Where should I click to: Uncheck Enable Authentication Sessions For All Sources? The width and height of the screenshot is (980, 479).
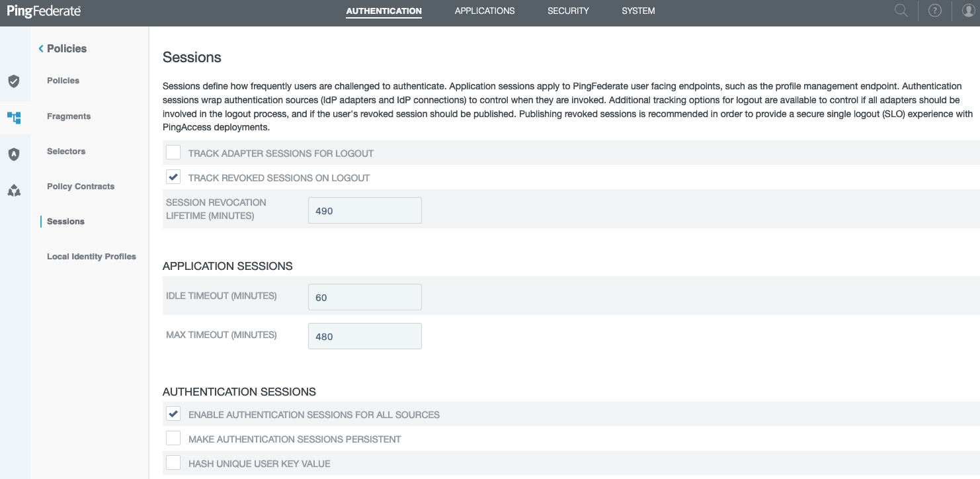pyautogui.click(x=173, y=414)
